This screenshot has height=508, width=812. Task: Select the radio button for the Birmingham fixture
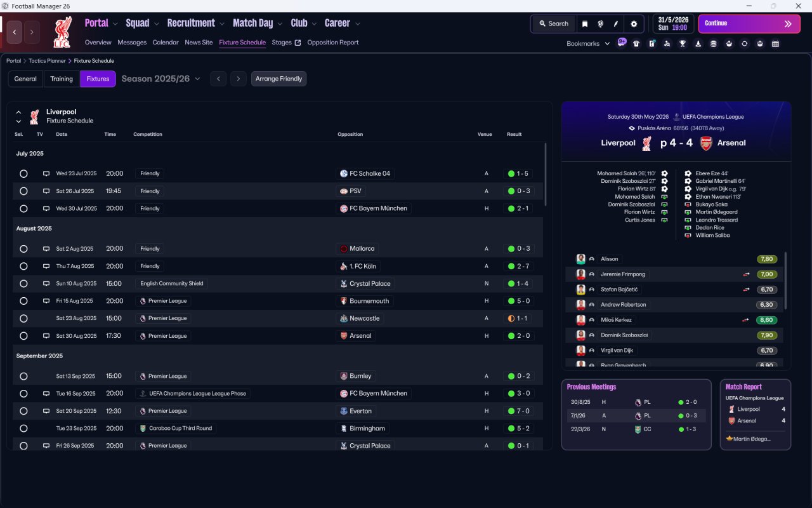23,429
